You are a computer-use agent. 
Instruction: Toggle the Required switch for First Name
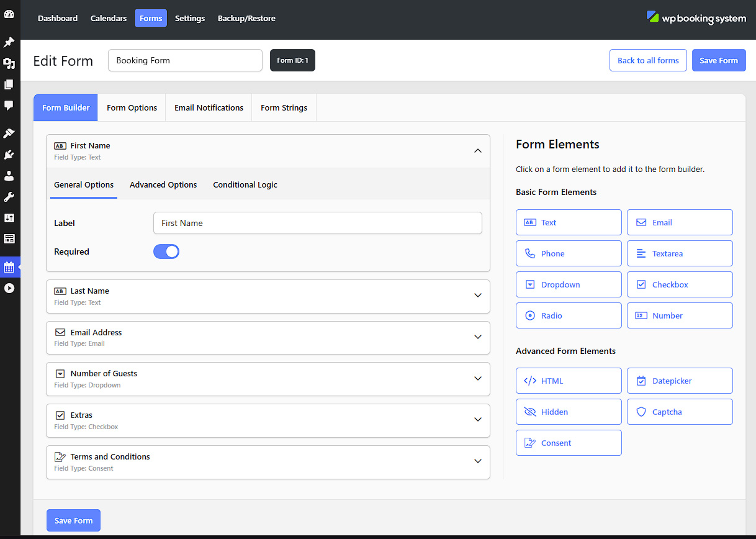[x=166, y=251]
